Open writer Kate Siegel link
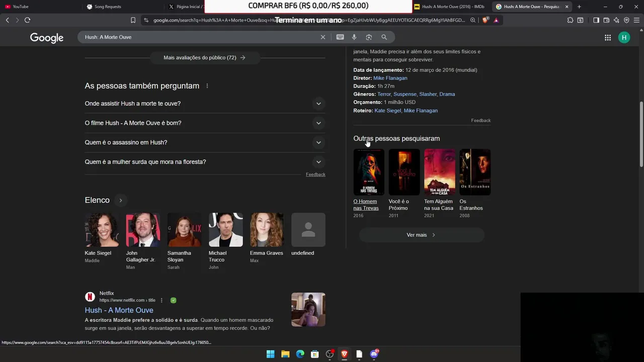 (x=387, y=111)
